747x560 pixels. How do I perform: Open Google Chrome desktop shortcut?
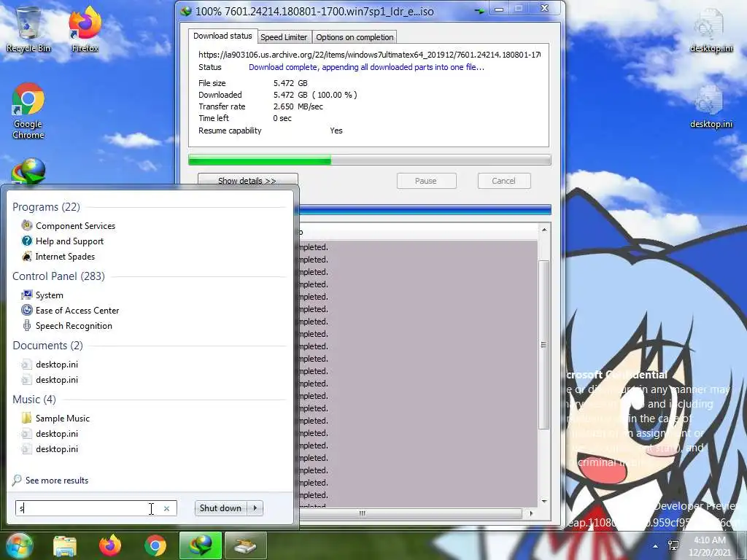28,111
